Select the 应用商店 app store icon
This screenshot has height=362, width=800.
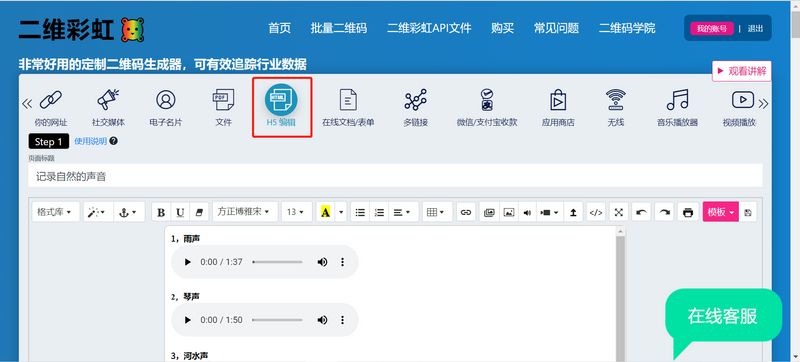(558, 100)
